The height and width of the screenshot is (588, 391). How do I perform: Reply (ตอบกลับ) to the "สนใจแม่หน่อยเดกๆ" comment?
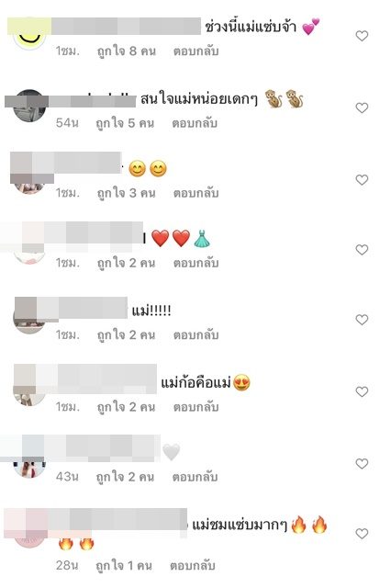195,123
